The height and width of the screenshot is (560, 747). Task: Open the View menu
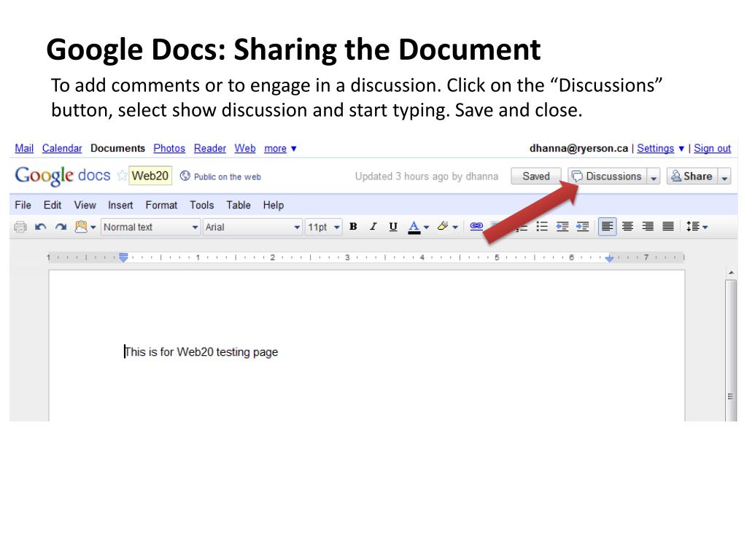click(85, 205)
